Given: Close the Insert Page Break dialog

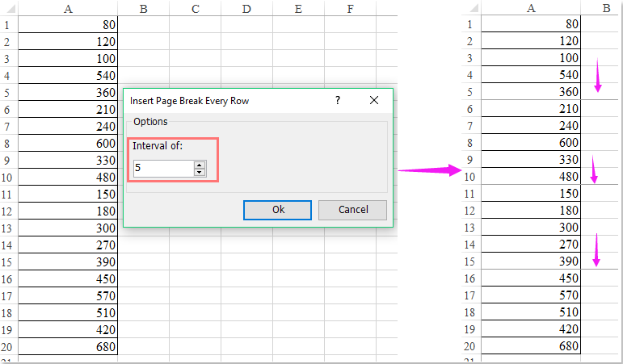Looking at the screenshot, I should 373,101.
